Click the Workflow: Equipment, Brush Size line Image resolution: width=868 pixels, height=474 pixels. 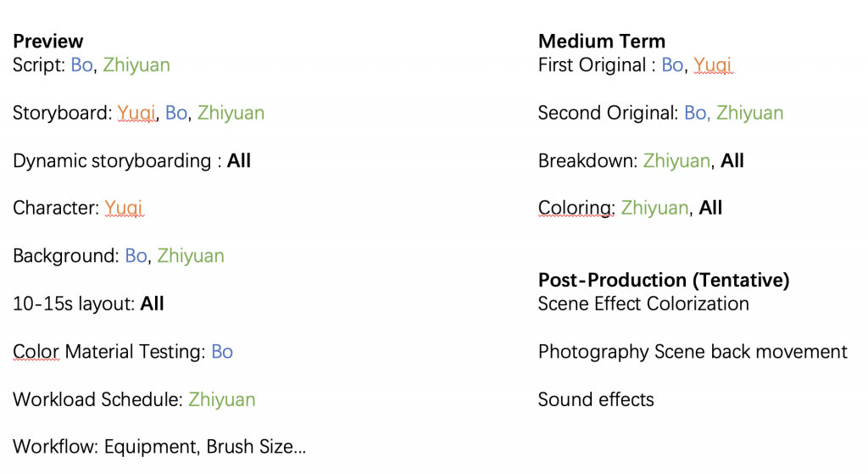(159, 447)
